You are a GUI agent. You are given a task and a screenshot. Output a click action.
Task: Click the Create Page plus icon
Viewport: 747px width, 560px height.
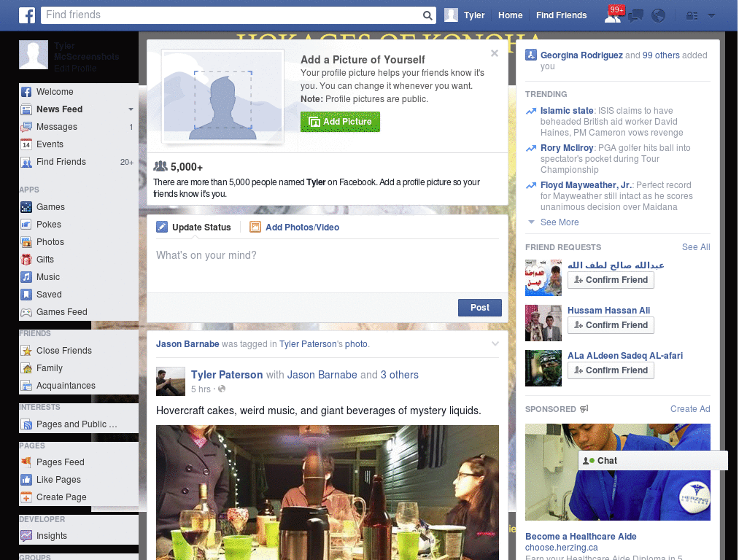pyautogui.click(x=26, y=497)
